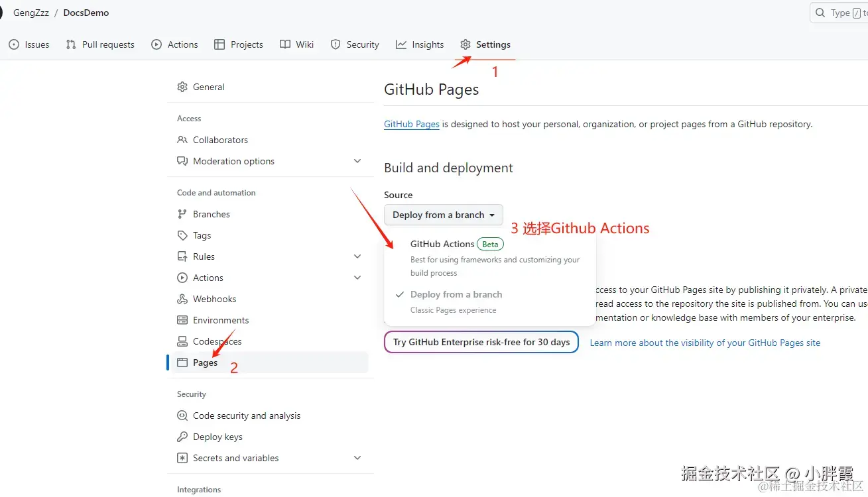Click the Environments server icon

182,320
